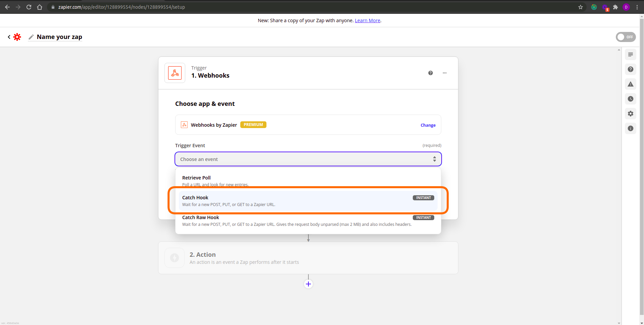Open help for the Webhooks trigger step
The height and width of the screenshot is (325, 644).
[431, 73]
